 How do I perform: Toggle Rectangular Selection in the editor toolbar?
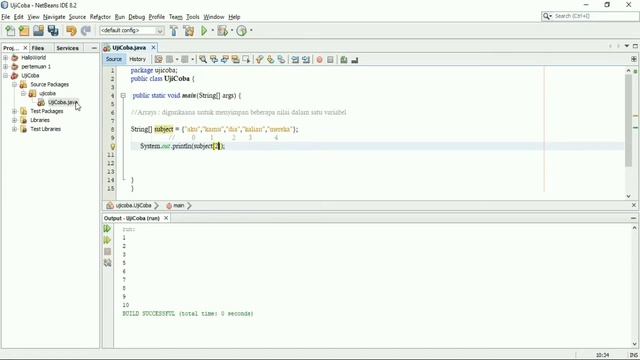246,60
